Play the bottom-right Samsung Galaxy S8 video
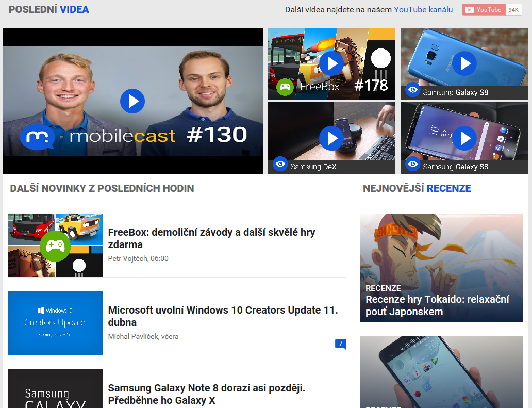 [464, 138]
